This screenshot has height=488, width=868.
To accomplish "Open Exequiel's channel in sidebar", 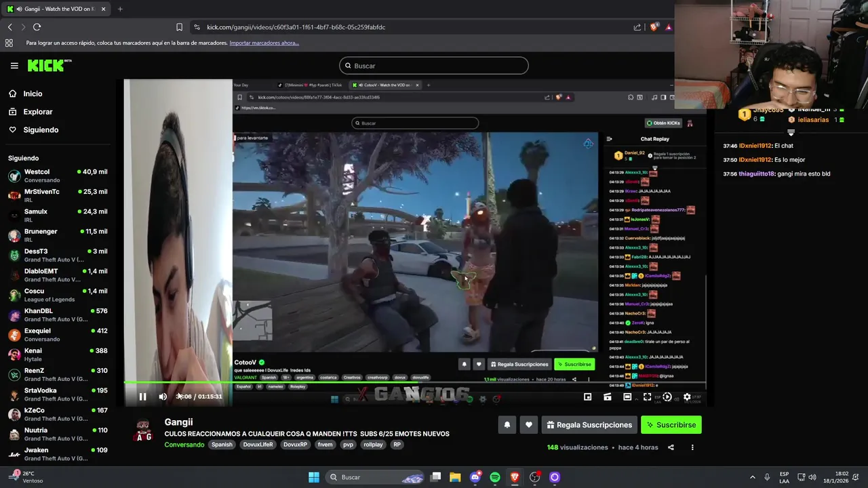I will 58,335.
